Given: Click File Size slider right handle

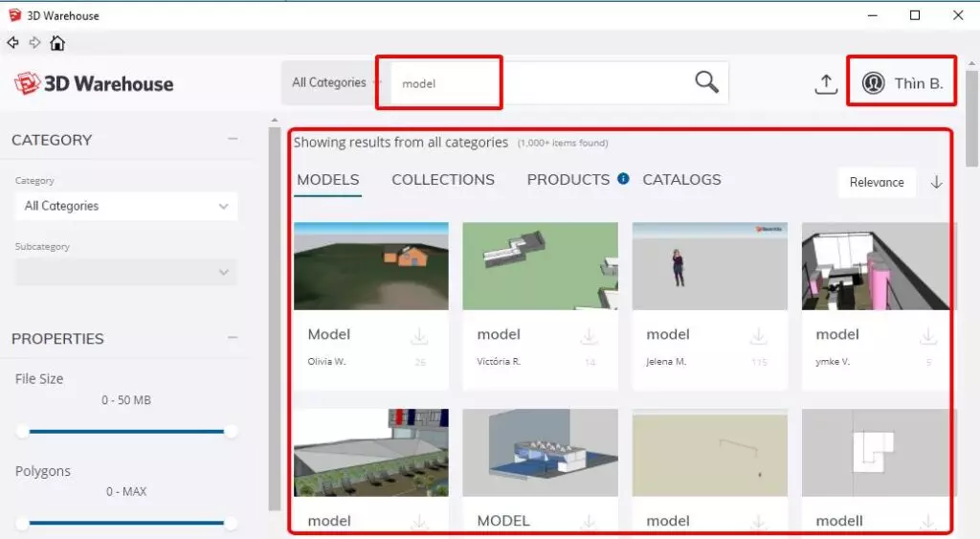Looking at the screenshot, I should pos(230,431).
